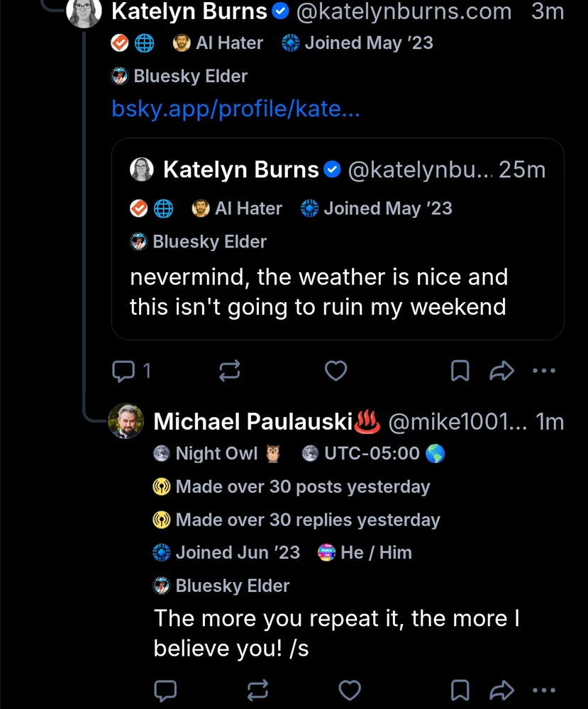
Task: Repost Katelyn Burns' post
Action: (x=231, y=370)
